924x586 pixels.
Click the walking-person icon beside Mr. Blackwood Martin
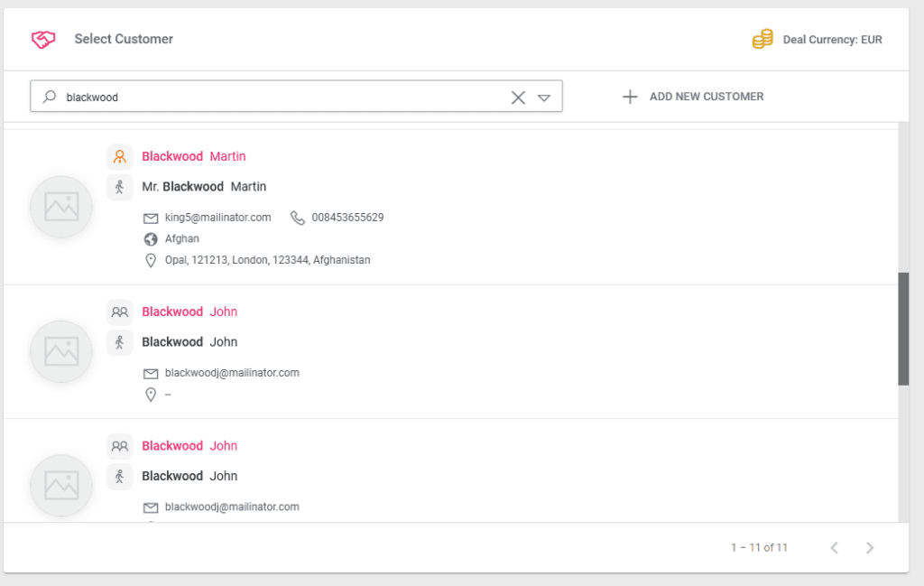(x=119, y=187)
